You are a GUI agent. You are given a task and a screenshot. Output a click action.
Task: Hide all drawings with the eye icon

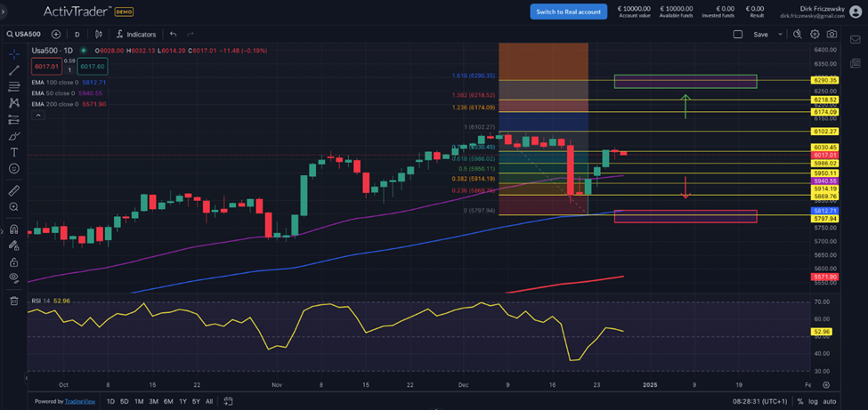[x=13, y=278]
